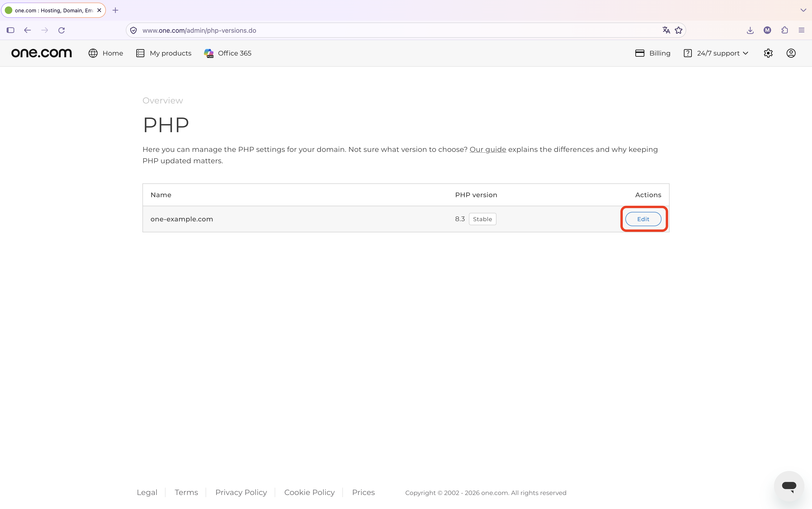Click the Name column header
812x509 pixels.
(161, 195)
